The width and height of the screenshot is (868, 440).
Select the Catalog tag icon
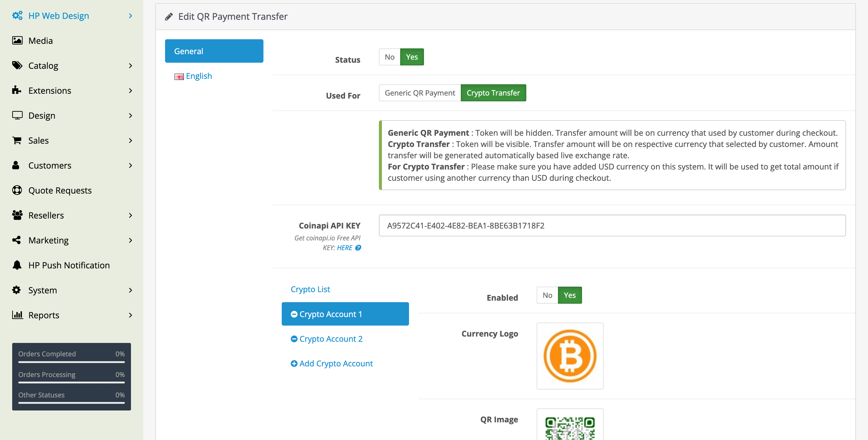click(x=17, y=65)
